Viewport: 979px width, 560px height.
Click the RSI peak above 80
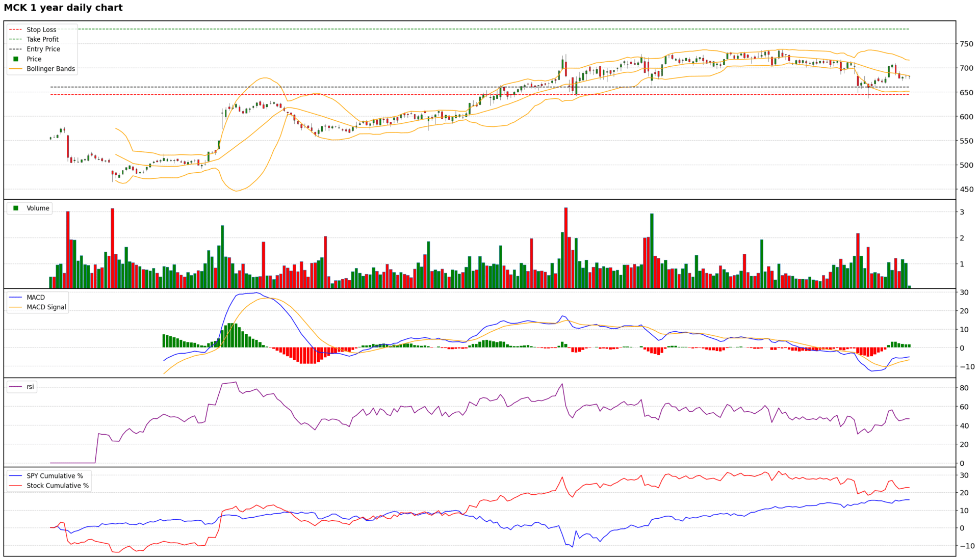[x=235, y=382]
